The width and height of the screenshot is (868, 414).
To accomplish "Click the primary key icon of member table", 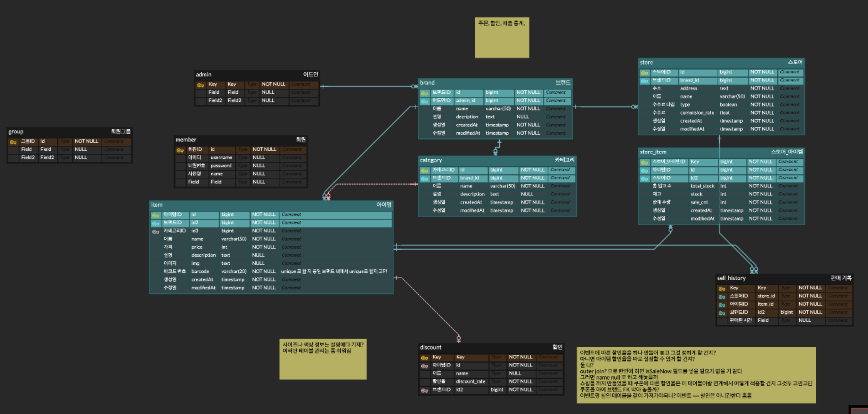I will pos(180,150).
